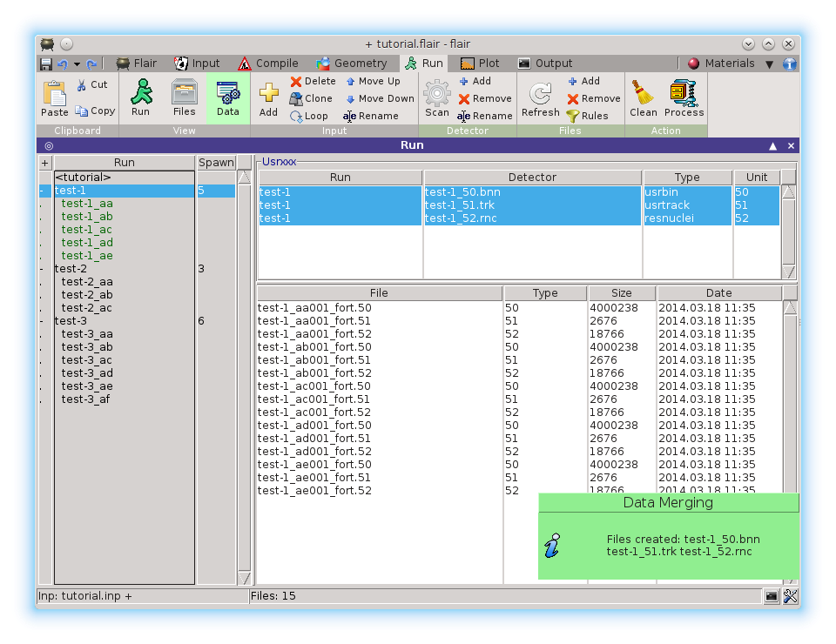
Task: Click the Clone button in Input group
Action: coord(311,98)
